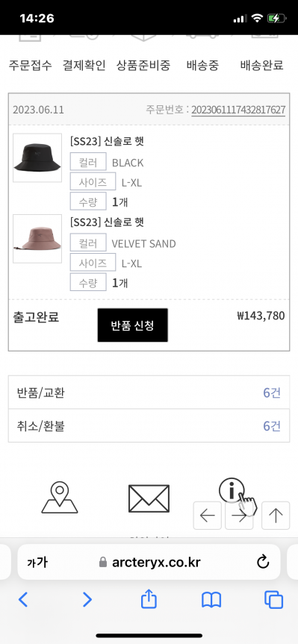Tap the 반품 신청 button
This screenshot has width=298, height=644.
(132, 325)
